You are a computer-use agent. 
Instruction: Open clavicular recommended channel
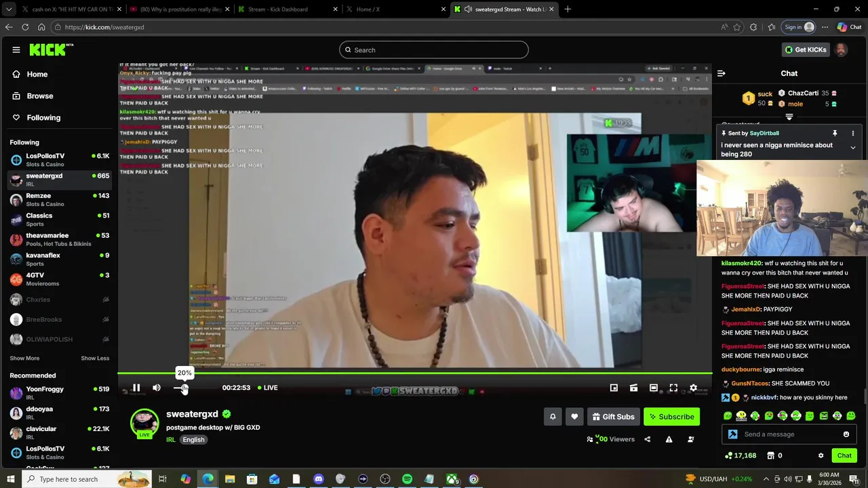coord(60,433)
